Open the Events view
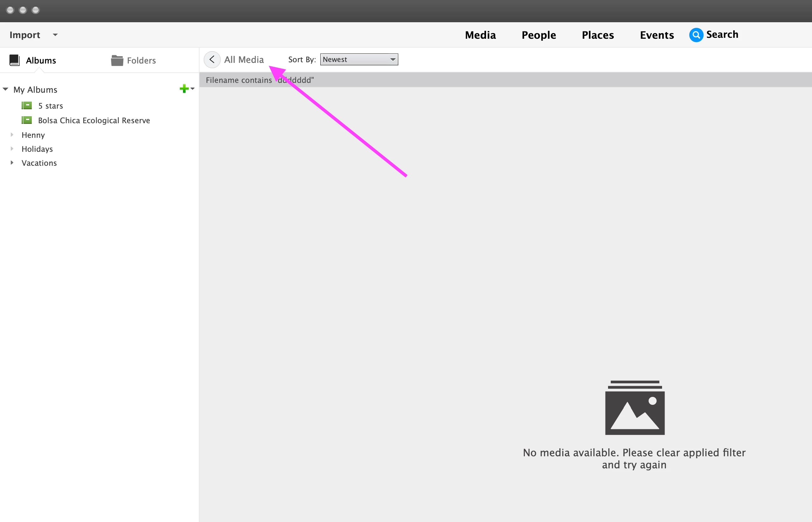This screenshot has height=522, width=812. tap(656, 35)
